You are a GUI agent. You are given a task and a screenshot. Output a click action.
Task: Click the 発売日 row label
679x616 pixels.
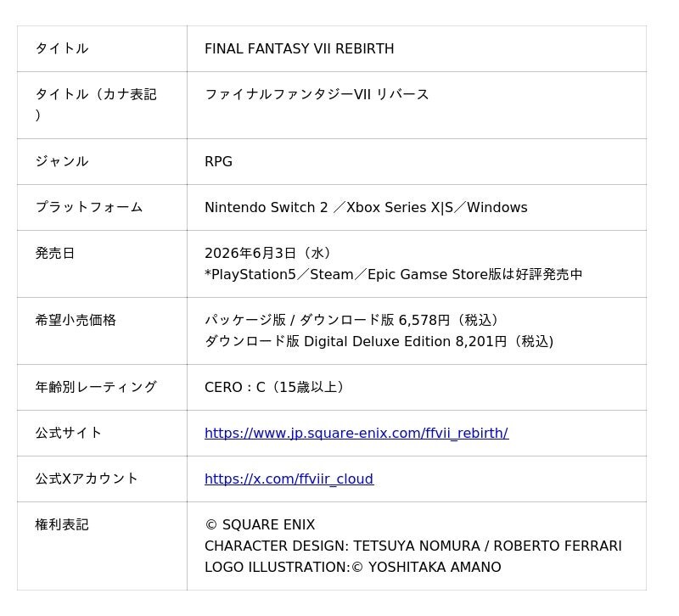click(55, 254)
